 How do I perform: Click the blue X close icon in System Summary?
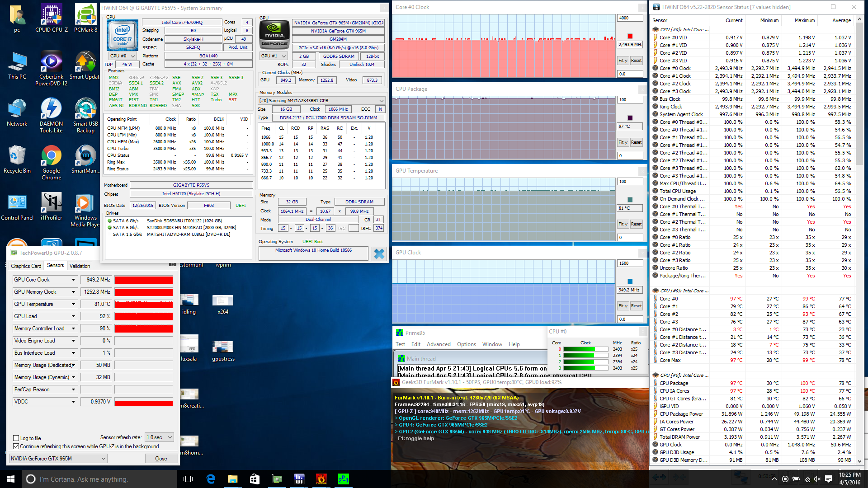pos(379,254)
